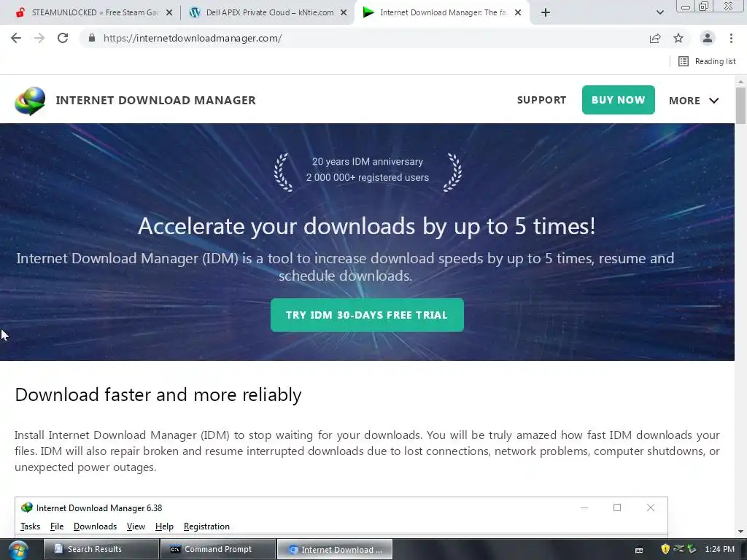The image size is (747, 560).
Task: Click the address bar URL
Action: [193, 38]
